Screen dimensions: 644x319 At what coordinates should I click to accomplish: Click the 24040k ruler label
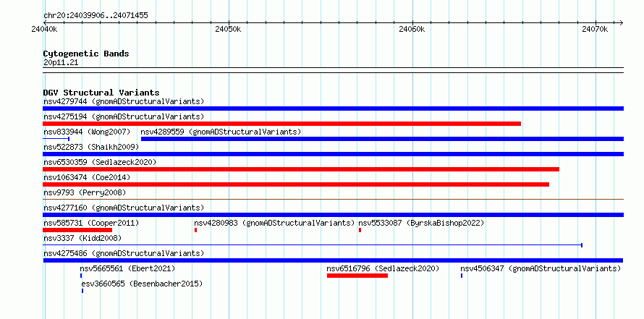click(x=44, y=30)
